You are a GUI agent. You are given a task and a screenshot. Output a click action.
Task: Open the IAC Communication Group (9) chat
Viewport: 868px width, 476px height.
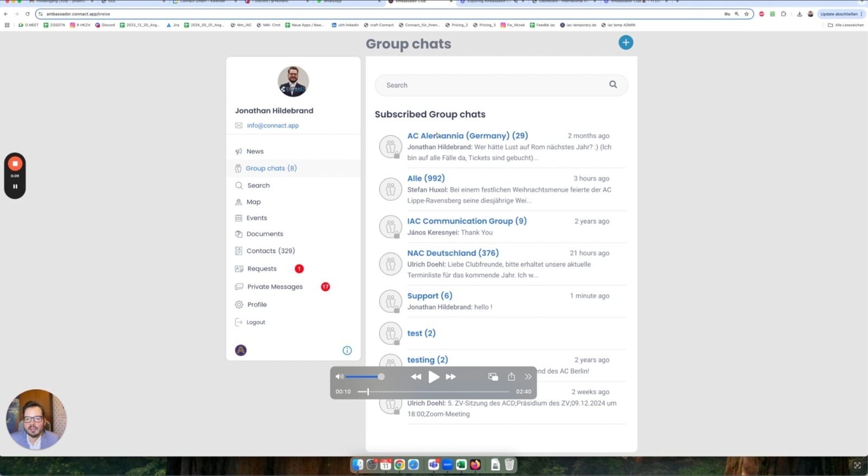[x=467, y=221]
